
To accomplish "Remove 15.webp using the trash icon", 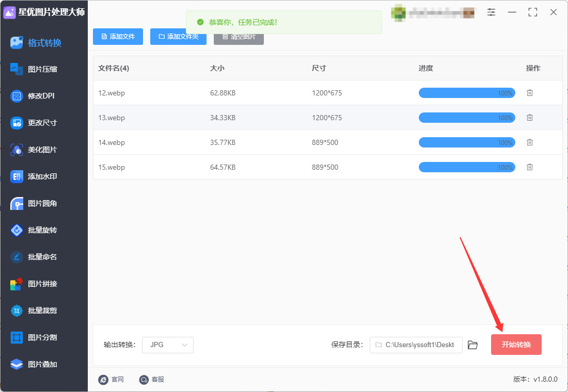I will pyautogui.click(x=530, y=167).
